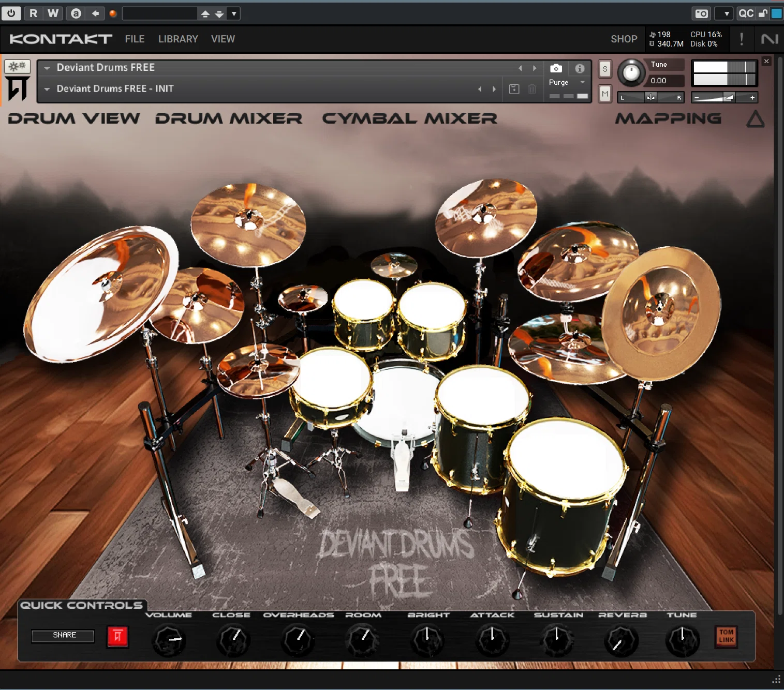Switch to DRUM MIXER tab
This screenshot has height=690, width=784.
tap(229, 118)
